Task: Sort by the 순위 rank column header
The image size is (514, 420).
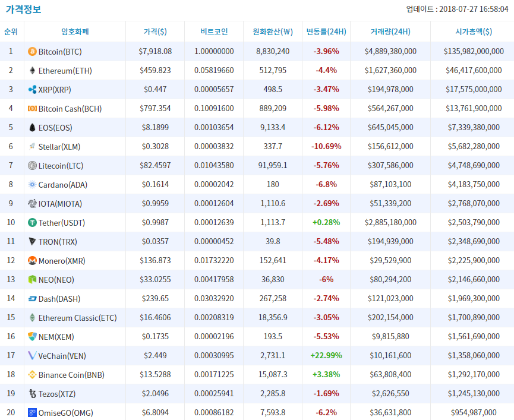Action: coord(11,31)
